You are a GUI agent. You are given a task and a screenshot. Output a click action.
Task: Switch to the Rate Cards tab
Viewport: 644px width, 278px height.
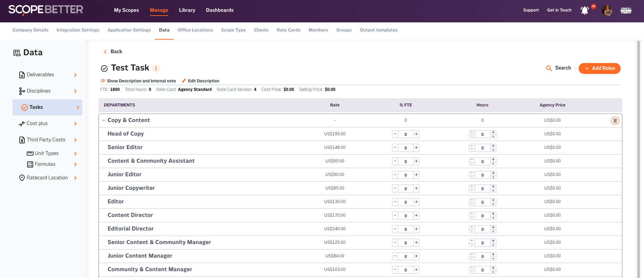(288, 30)
